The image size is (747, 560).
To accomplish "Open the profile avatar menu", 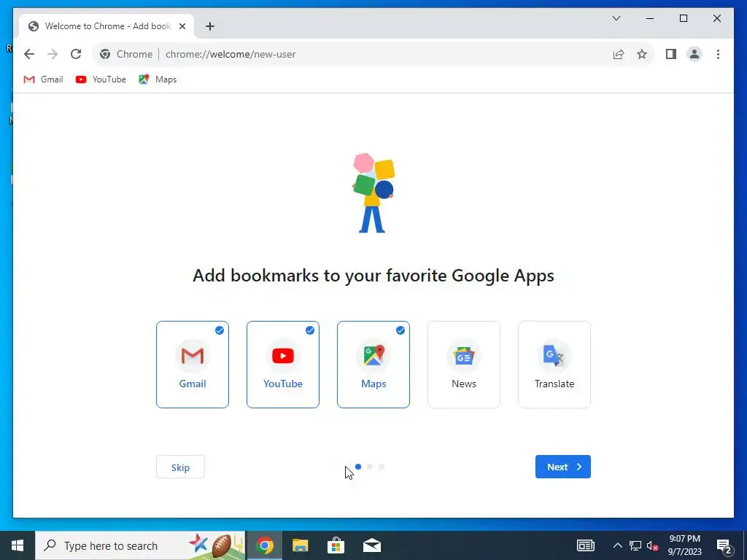I will point(694,54).
